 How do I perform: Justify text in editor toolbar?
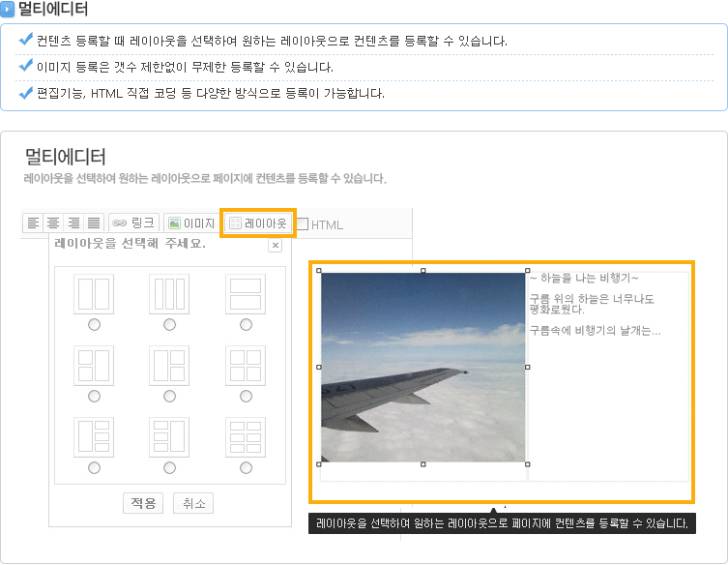point(94,223)
